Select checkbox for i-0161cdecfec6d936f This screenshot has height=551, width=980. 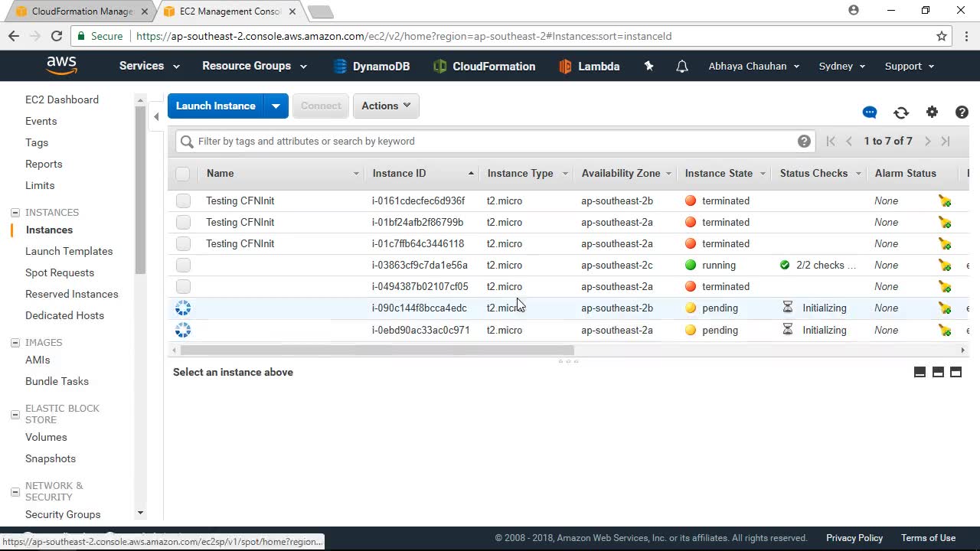(182, 201)
